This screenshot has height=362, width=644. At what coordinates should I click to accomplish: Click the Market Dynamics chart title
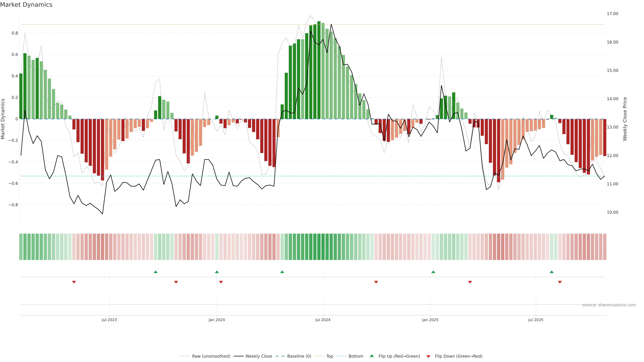click(x=26, y=5)
